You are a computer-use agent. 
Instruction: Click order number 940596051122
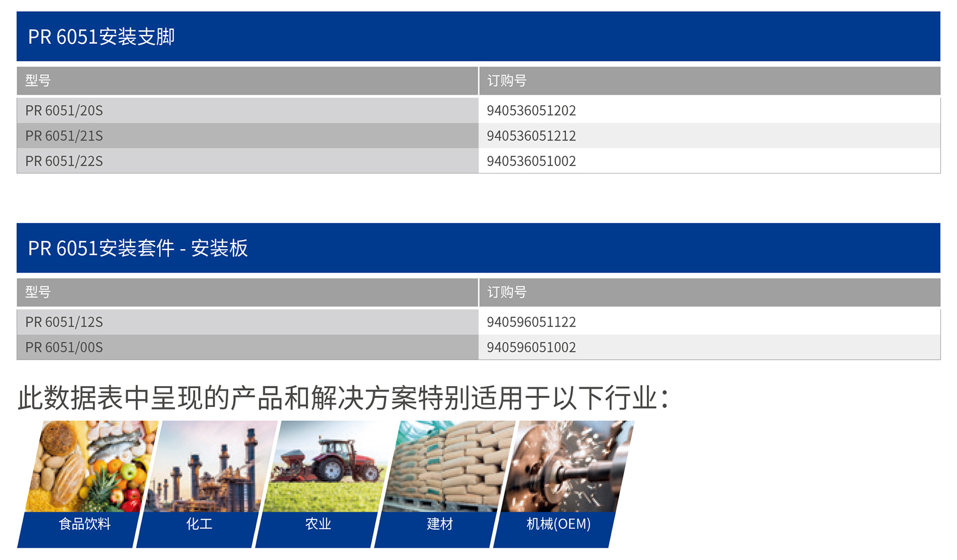531,322
